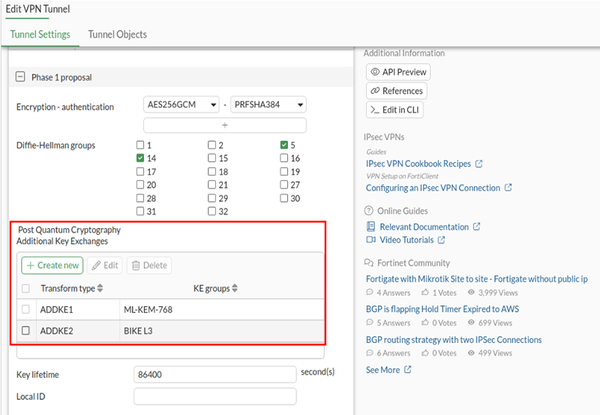Screen dimensions: 600x415
Task: Uncheck Diffie-Hellman group 14
Action: point(140,159)
